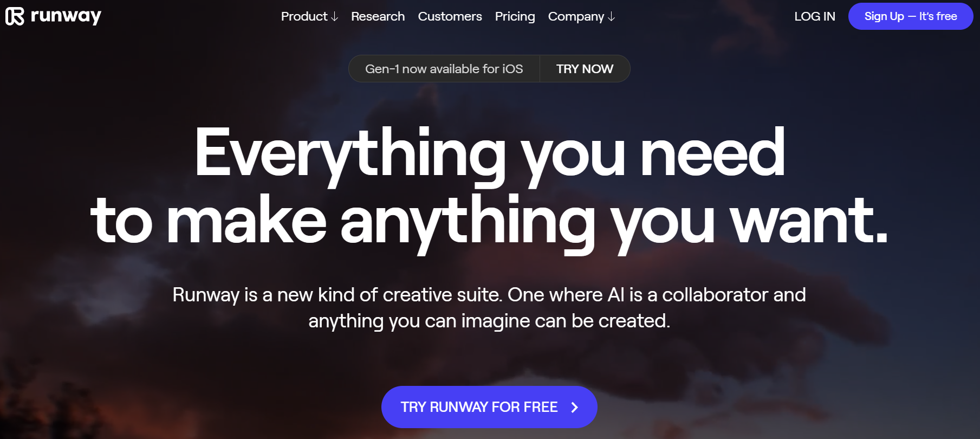The width and height of the screenshot is (980, 439).
Task: Click the runway wordmark text
Action: tap(66, 17)
